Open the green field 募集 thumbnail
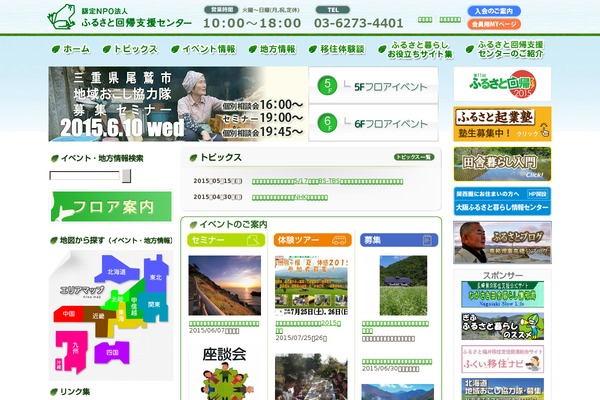Image resolution: width=600 pixels, height=400 pixels. tap(403, 286)
